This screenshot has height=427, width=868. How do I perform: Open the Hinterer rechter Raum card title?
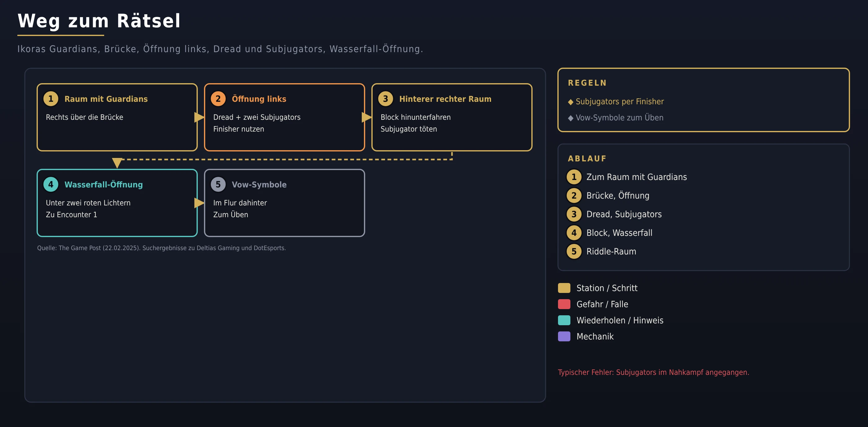click(445, 99)
